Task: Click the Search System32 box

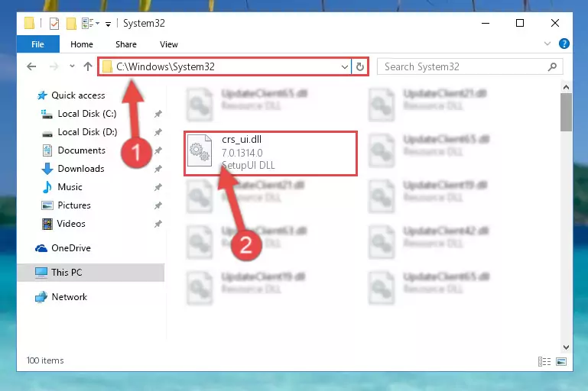Action: click(469, 66)
